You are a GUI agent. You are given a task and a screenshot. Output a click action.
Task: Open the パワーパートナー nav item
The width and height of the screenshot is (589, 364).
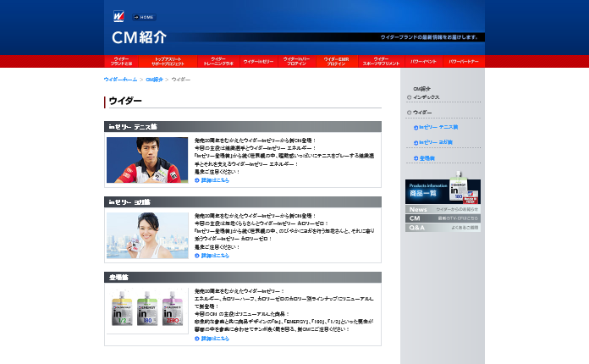[464, 61]
